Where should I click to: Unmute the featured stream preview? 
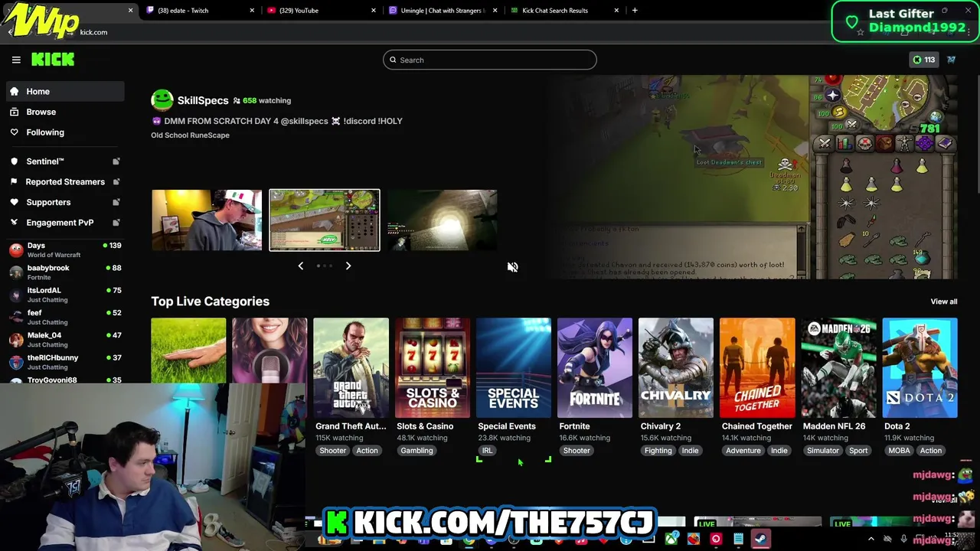tap(512, 267)
